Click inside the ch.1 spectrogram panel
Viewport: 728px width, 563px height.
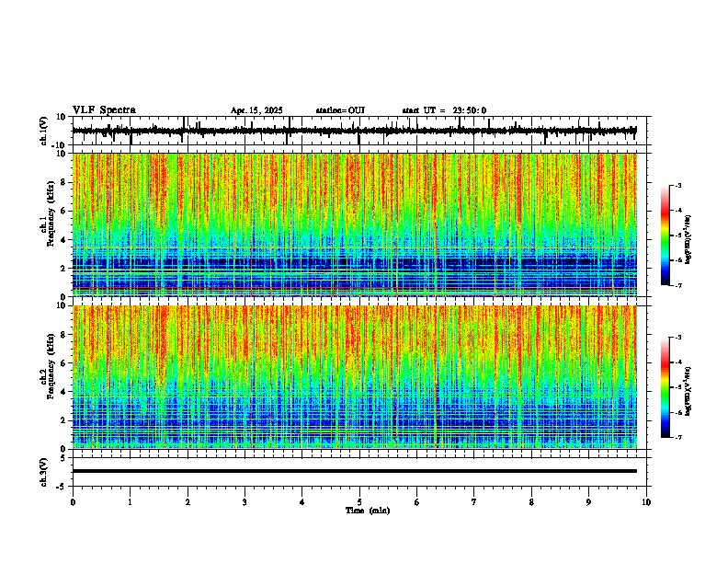point(355,224)
